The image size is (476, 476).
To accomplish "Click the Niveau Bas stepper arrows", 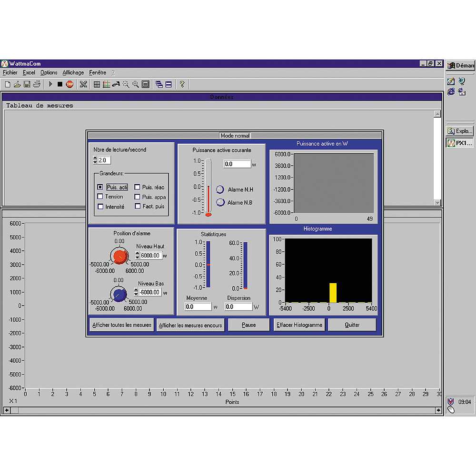I will point(136,292).
